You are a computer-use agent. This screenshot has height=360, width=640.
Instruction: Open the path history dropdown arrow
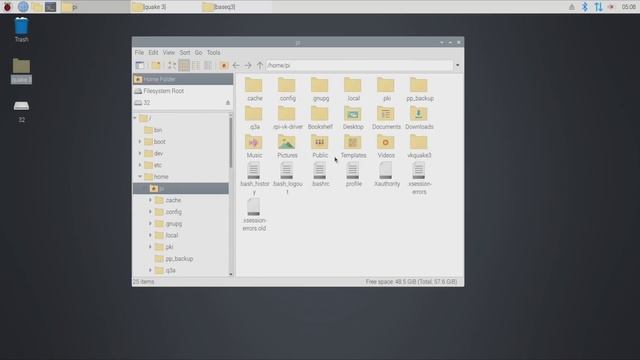pyautogui.click(x=458, y=65)
